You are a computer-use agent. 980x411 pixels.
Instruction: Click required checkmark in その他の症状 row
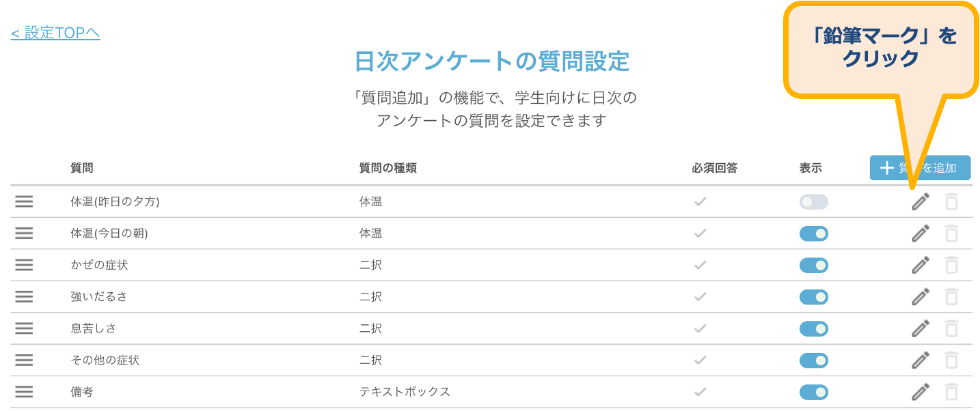tap(700, 360)
